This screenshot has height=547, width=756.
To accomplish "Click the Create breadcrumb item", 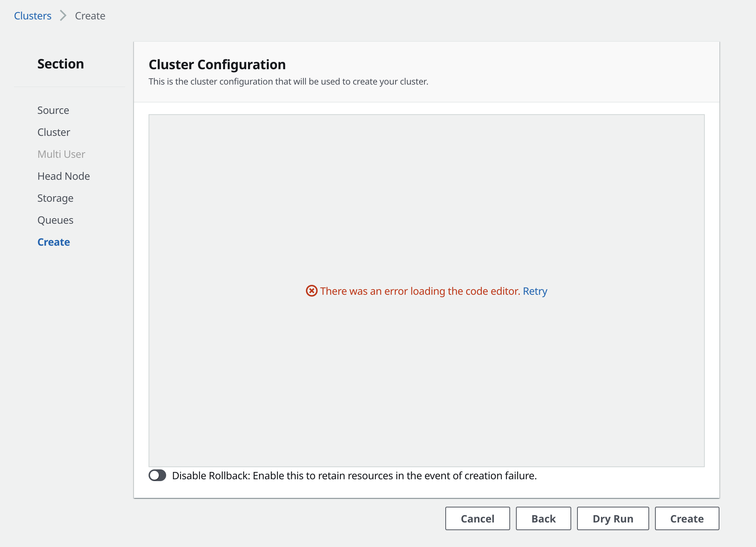I will tap(90, 16).
